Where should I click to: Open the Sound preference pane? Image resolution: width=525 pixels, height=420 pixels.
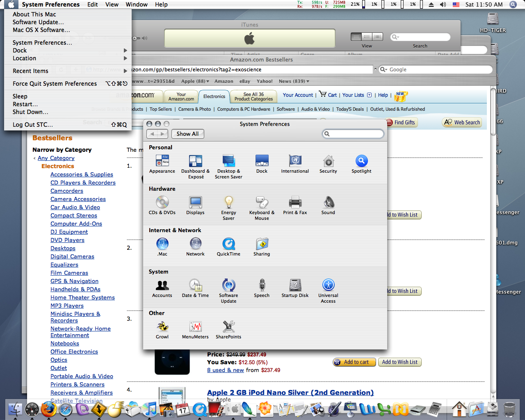coord(328,205)
